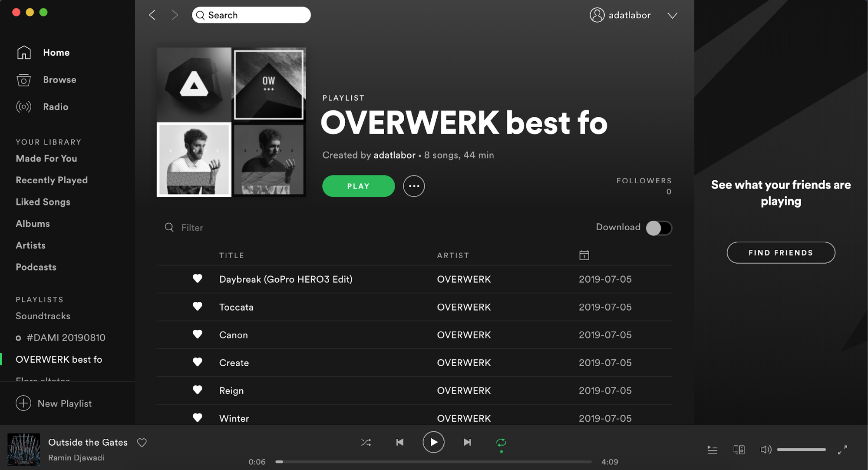Select the Soundtracks playlist

43,316
